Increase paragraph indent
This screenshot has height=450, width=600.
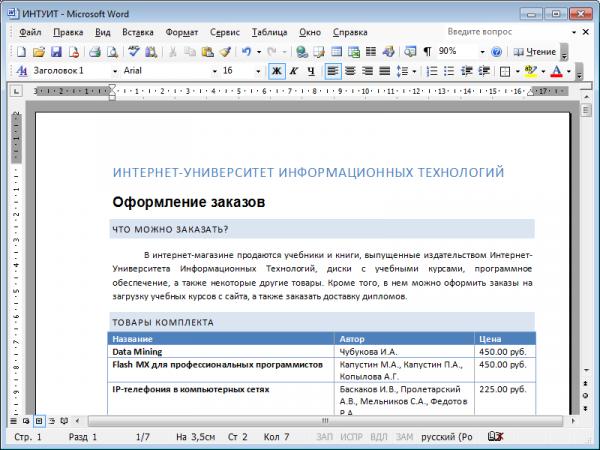484,71
